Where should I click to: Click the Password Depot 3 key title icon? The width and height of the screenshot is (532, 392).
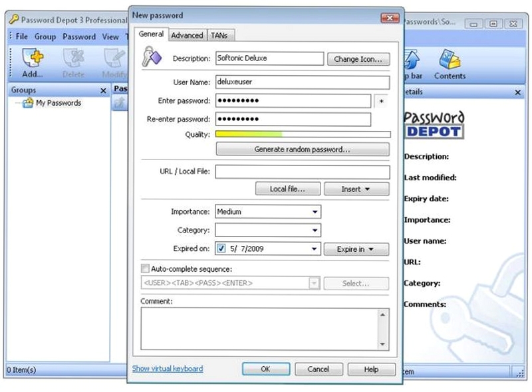tap(13, 19)
